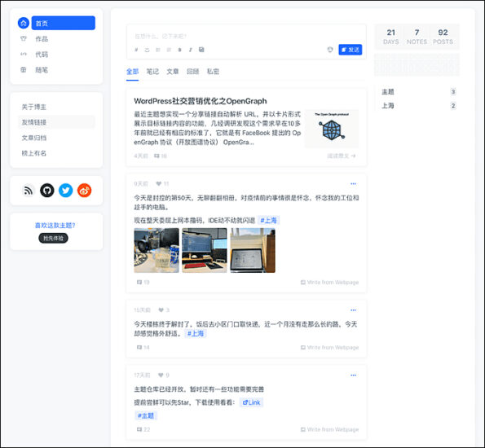Open the Weibo profile icon
Viewport: 485px width, 448px height.
[84, 191]
